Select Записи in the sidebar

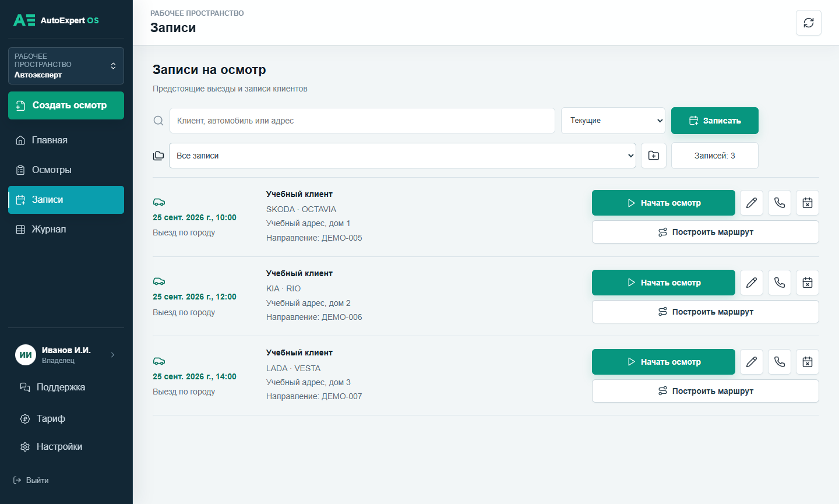(x=66, y=200)
